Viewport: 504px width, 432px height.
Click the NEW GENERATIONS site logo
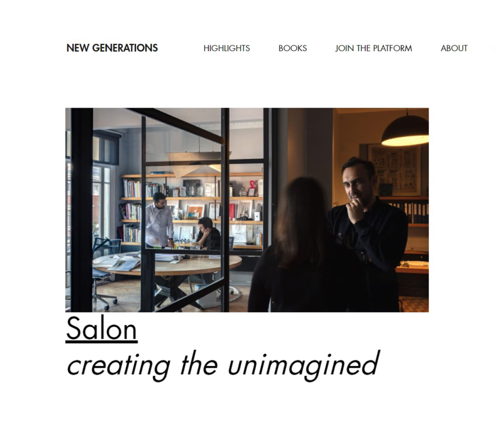click(112, 48)
